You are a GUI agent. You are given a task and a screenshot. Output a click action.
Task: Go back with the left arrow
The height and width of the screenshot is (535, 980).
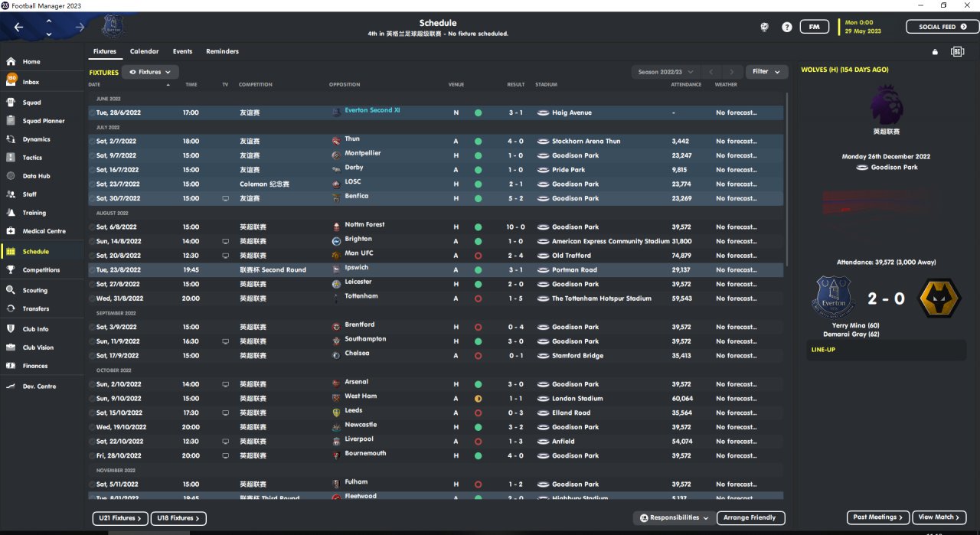(x=18, y=27)
